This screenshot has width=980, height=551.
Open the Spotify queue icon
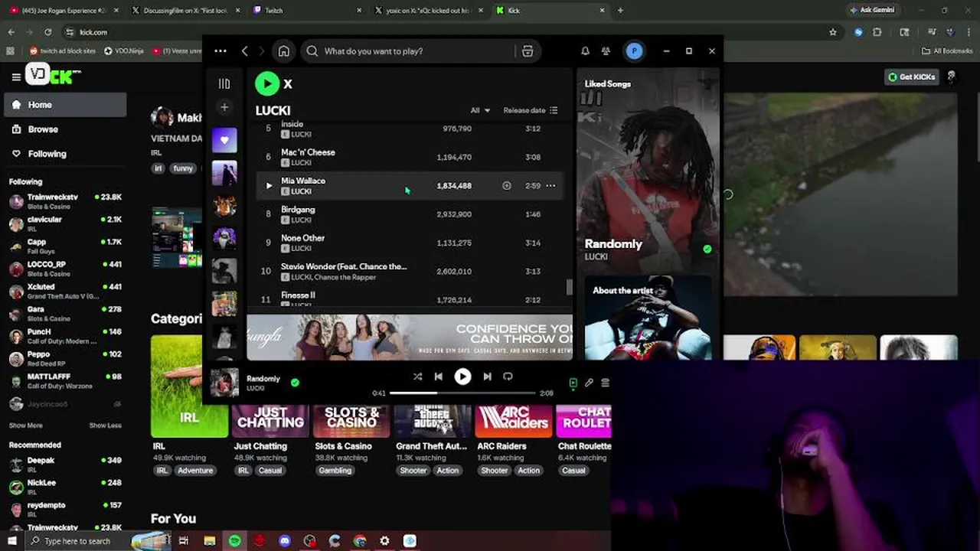[605, 383]
